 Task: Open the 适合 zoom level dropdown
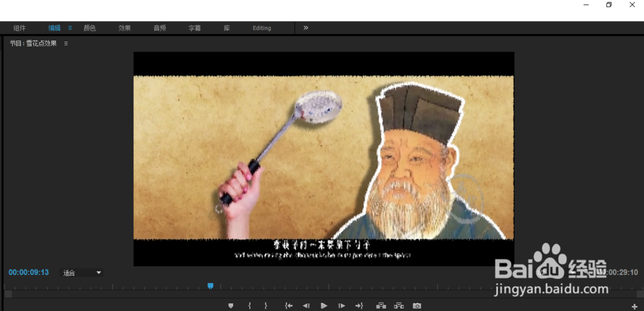point(82,273)
